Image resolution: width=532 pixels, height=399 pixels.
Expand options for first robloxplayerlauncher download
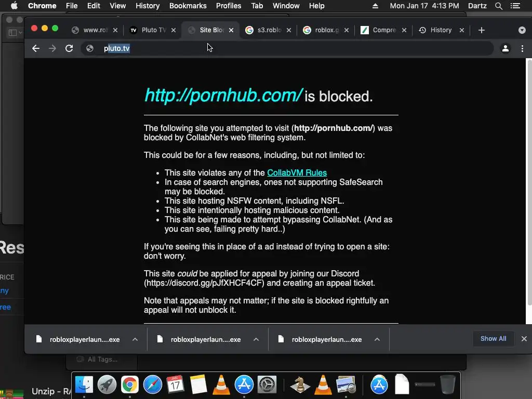pos(135,339)
